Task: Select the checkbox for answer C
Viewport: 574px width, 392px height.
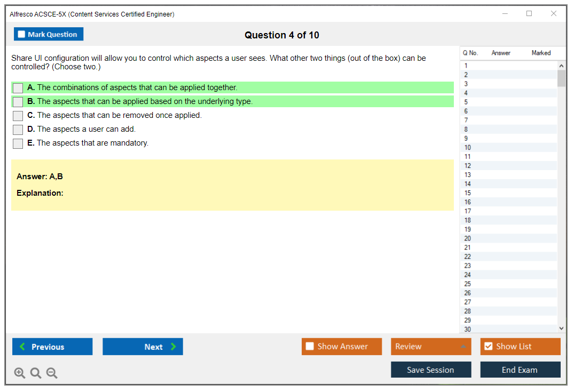Action: point(18,116)
